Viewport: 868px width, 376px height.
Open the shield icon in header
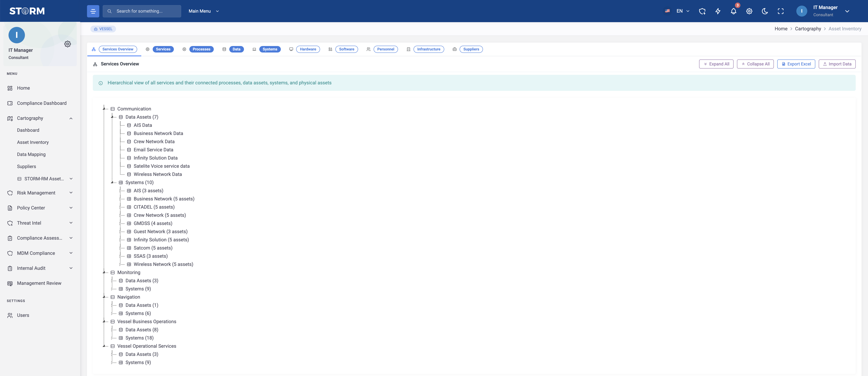[702, 11]
